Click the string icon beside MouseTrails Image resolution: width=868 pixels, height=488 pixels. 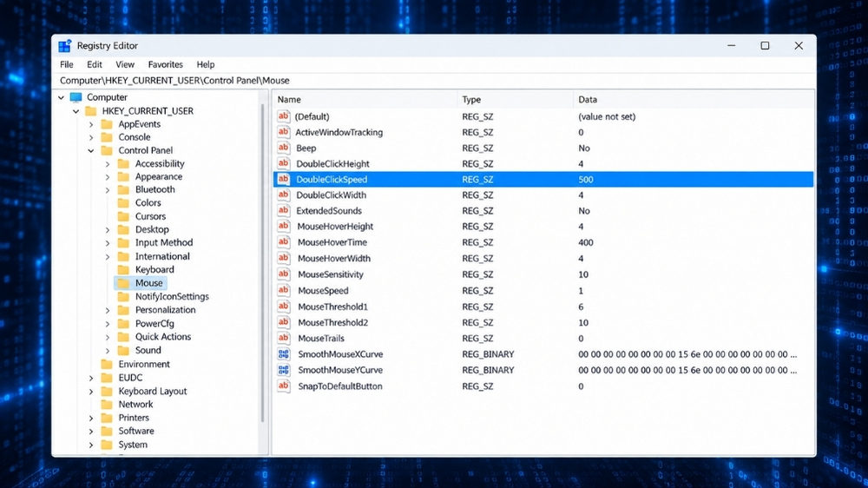284,338
